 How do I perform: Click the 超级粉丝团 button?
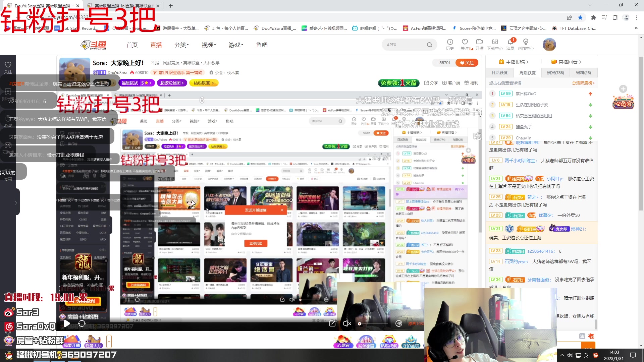(x=172, y=83)
